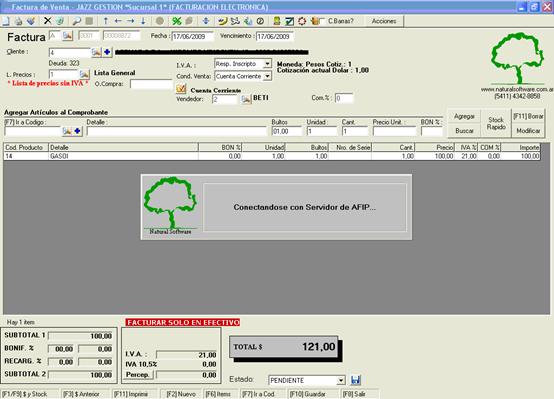Screen dimensions: 554x399
Task: Click the up arrow navigation icon
Action: pyautogui.click(x=105, y=21)
